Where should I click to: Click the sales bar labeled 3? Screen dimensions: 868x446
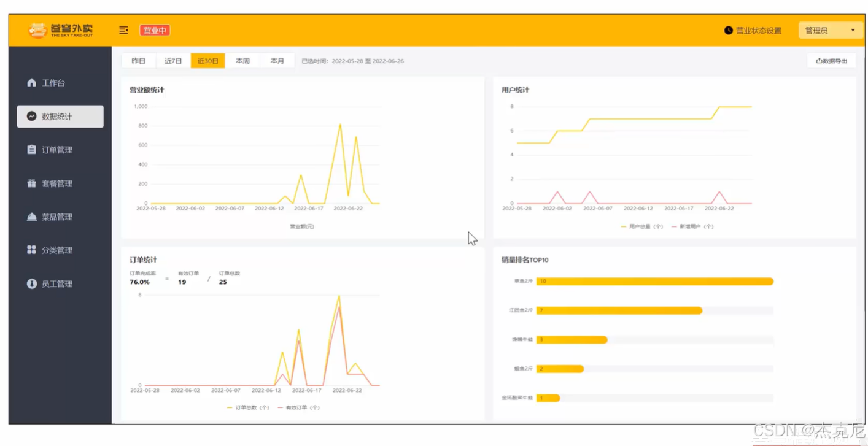572,339
